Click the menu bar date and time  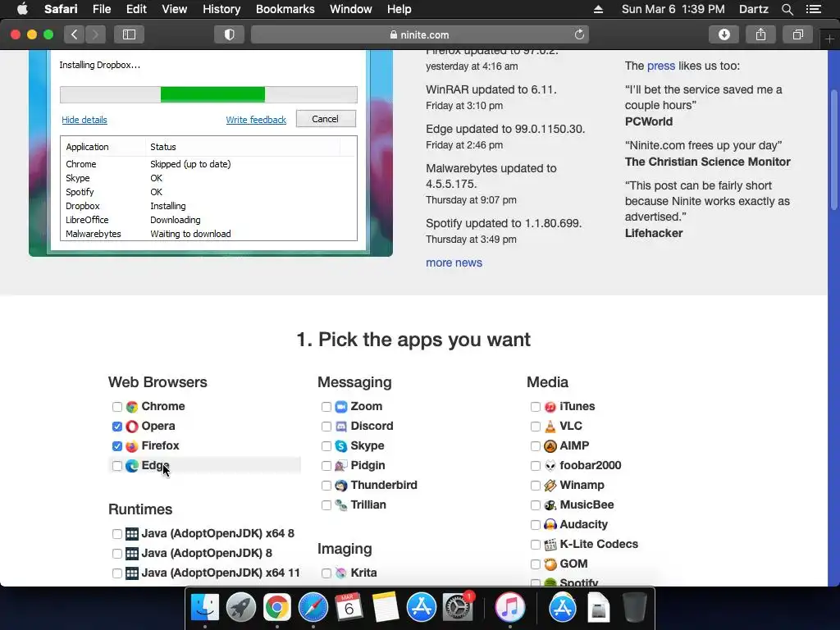click(x=673, y=9)
